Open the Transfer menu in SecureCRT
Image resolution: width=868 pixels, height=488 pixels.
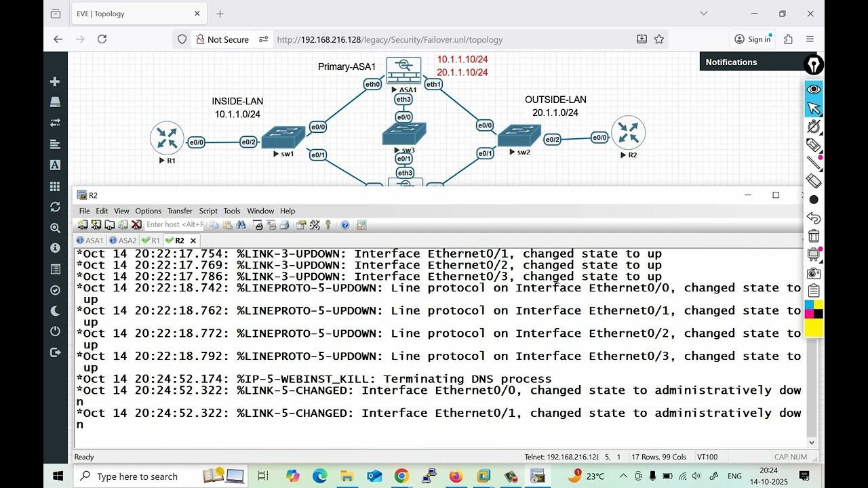pos(180,211)
